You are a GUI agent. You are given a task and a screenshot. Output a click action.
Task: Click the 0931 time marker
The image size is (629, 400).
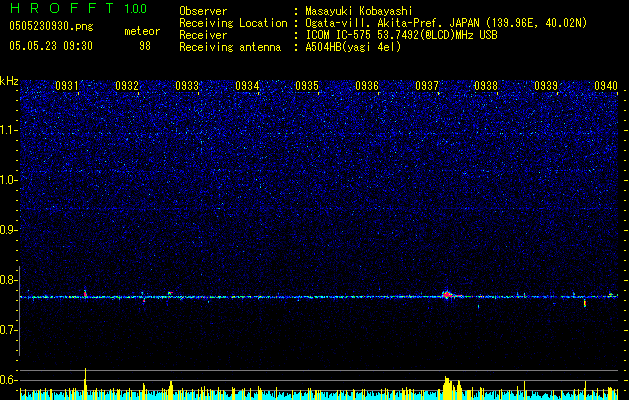click(67, 86)
